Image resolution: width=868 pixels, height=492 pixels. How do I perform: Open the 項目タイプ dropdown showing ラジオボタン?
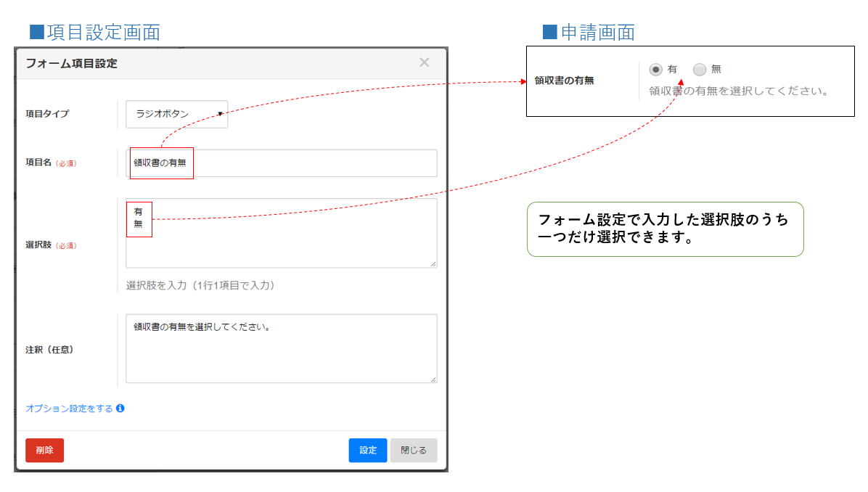176,114
